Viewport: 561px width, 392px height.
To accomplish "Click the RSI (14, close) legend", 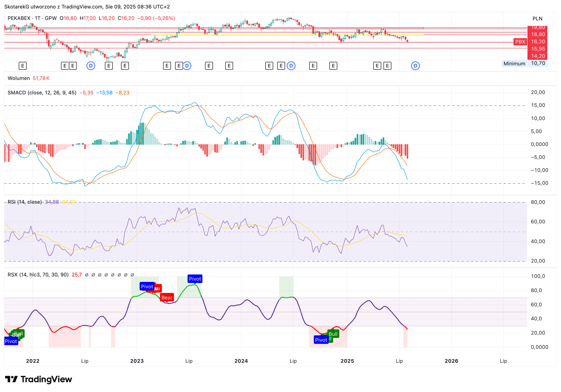I will coord(25,202).
